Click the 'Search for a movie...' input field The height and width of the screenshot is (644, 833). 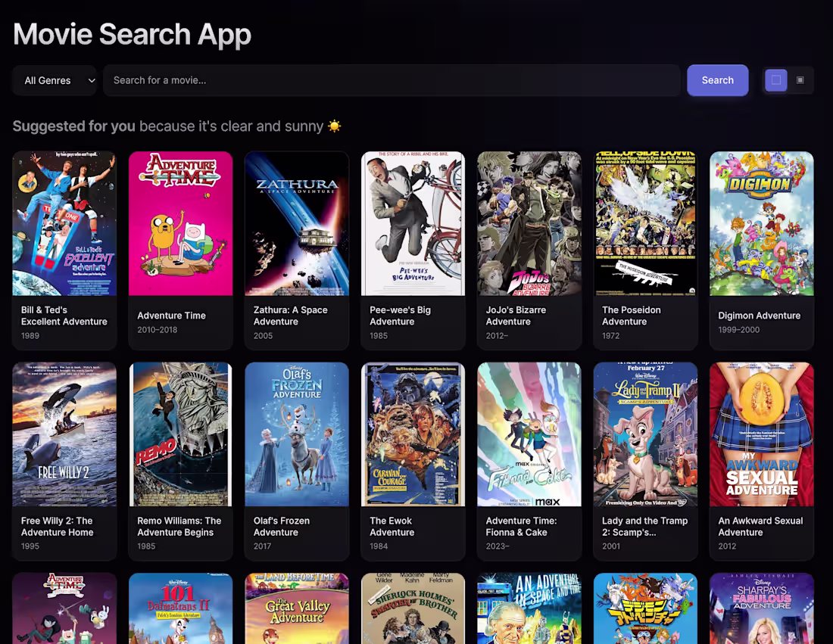[392, 81]
